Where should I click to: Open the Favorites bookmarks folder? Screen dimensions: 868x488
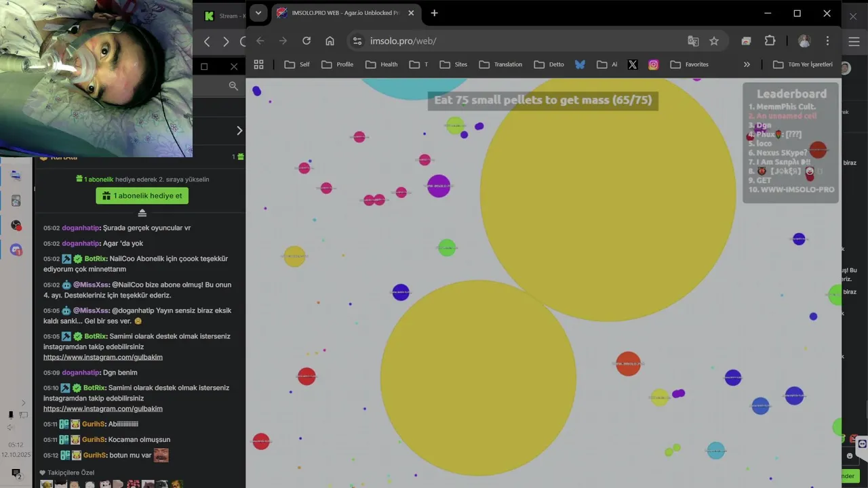click(x=689, y=64)
